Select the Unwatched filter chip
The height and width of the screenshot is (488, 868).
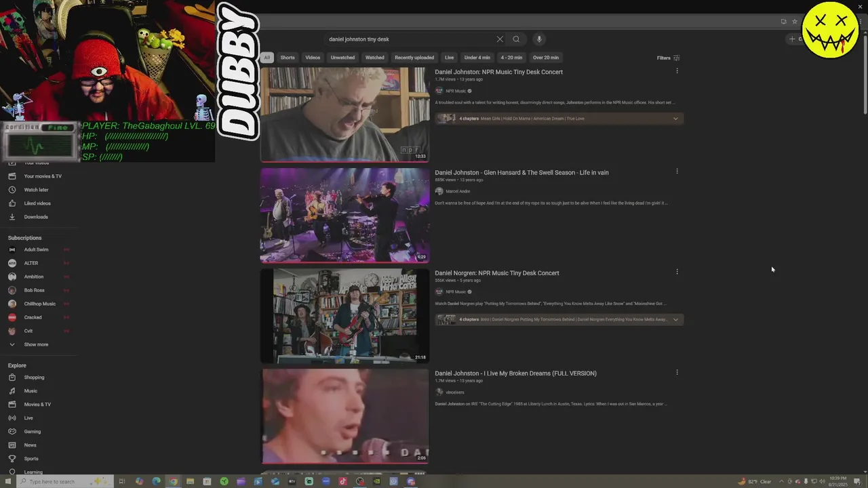(342, 58)
